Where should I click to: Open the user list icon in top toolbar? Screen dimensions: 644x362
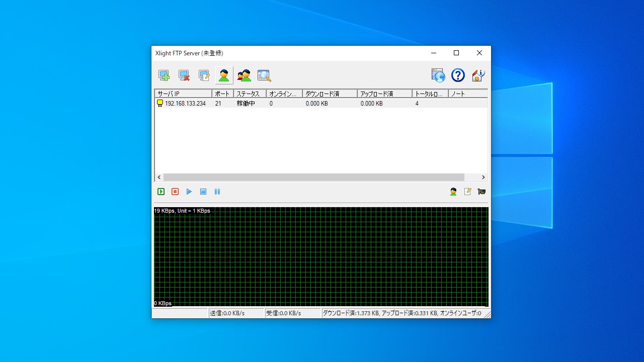pyautogui.click(x=224, y=75)
